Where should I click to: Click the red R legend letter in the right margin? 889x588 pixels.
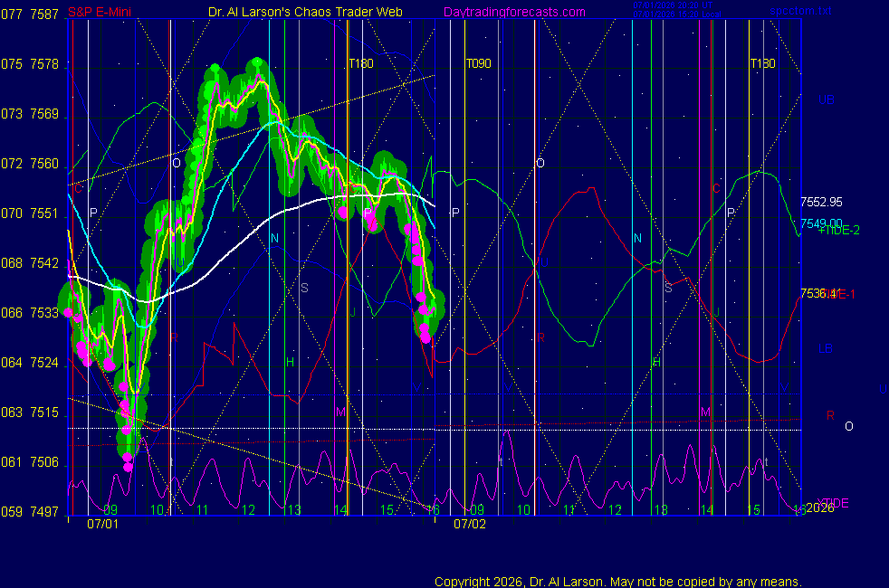(x=830, y=415)
